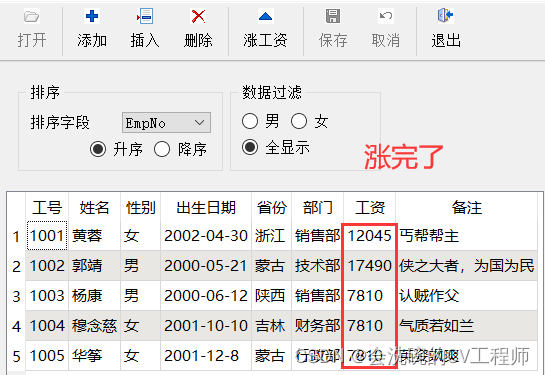Click the birth date cell 2001-10-10

(206, 326)
